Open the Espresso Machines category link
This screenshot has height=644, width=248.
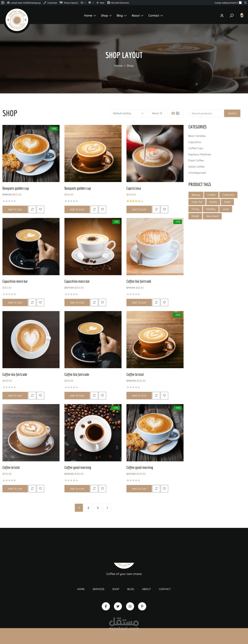point(200,154)
